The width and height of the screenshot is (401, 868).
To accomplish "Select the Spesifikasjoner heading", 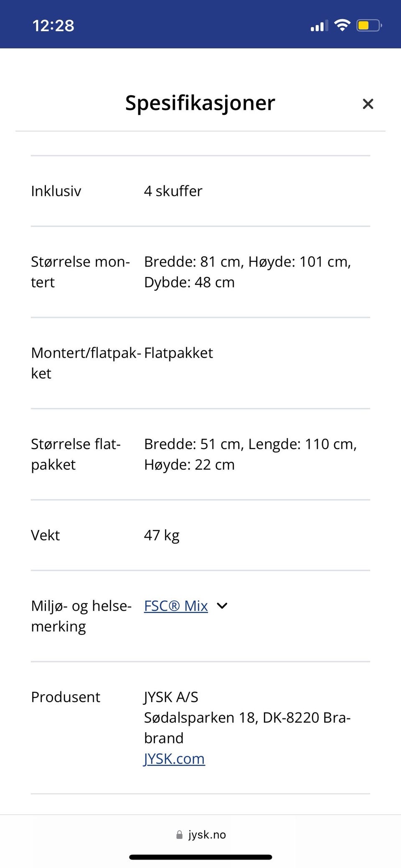I will tap(200, 103).
